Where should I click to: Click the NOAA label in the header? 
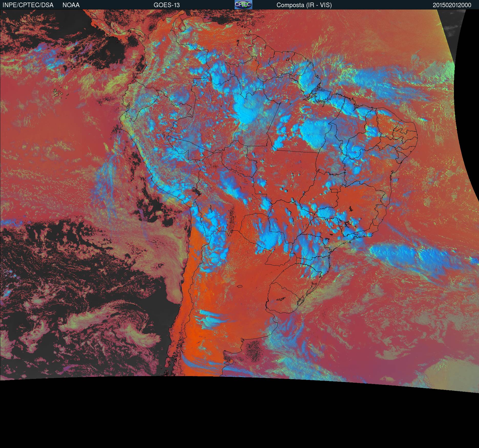coord(71,5)
